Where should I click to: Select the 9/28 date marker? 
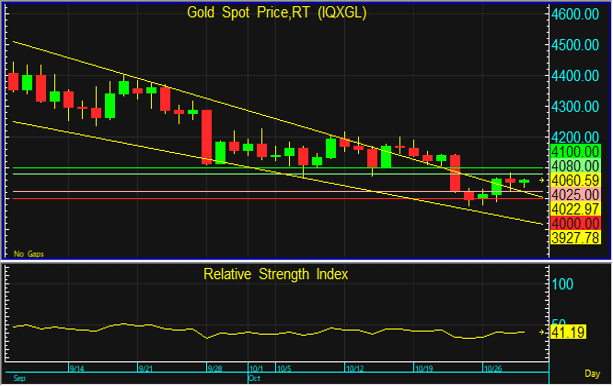215,368
